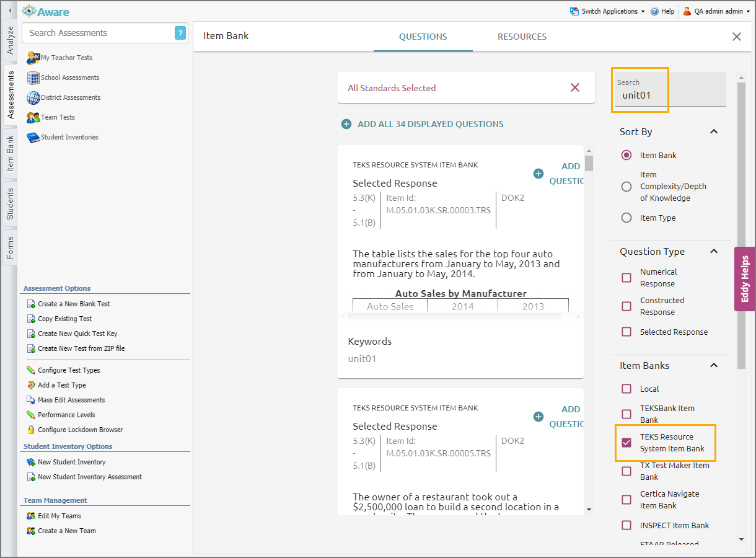Open the Analyze side tab
The height and width of the screenshot is (558, 756).
click(11, 40)
